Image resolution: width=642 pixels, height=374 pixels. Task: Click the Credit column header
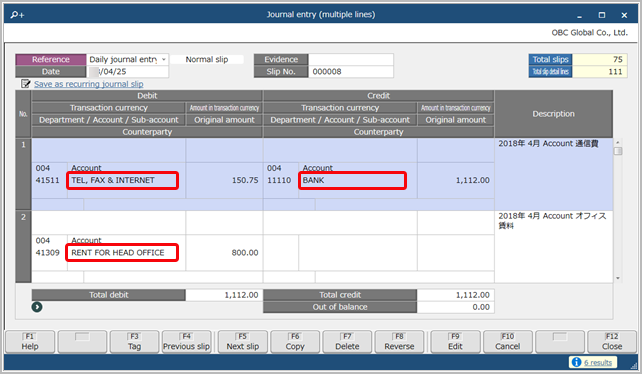(378, 96)
